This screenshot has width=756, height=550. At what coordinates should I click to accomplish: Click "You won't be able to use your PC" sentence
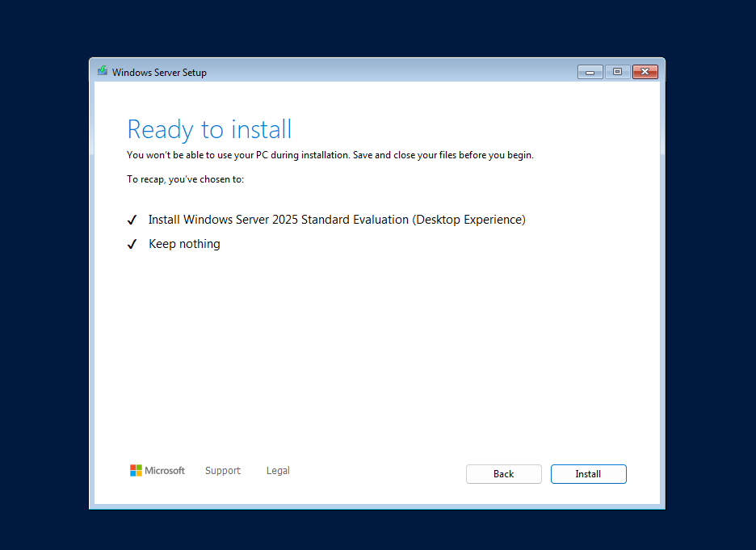(x=330, y=155)
